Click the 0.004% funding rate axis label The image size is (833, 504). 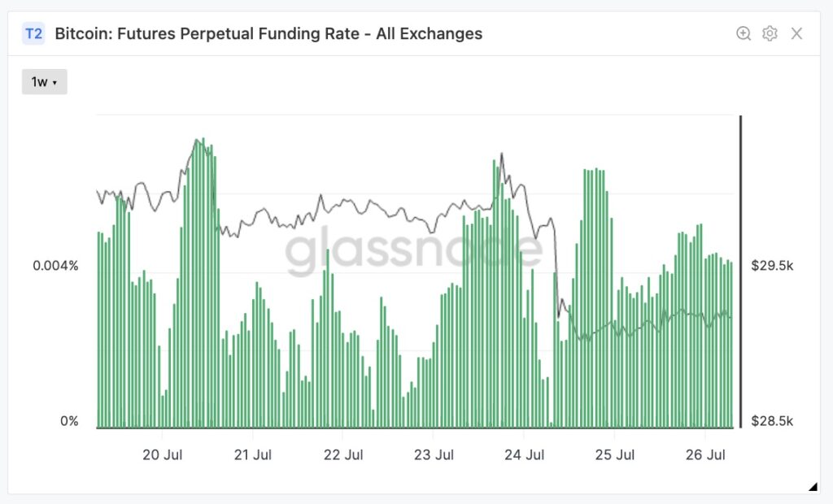(56, 266)
